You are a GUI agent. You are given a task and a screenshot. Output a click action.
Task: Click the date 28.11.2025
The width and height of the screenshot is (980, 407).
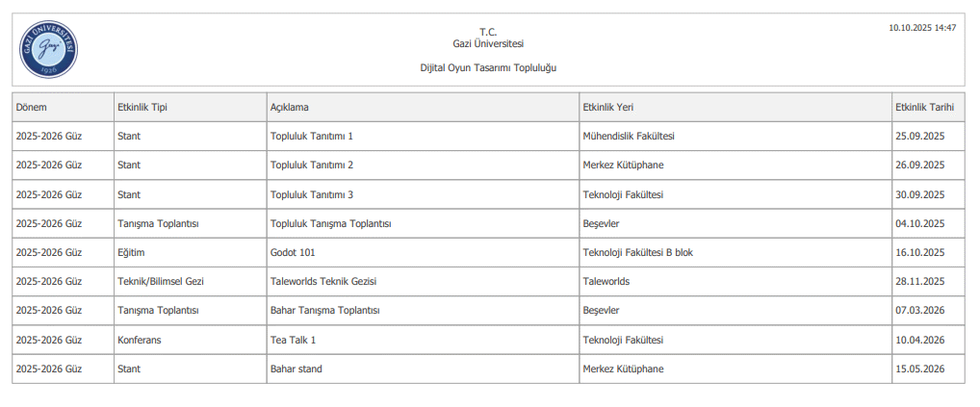[x=919, y=282]
